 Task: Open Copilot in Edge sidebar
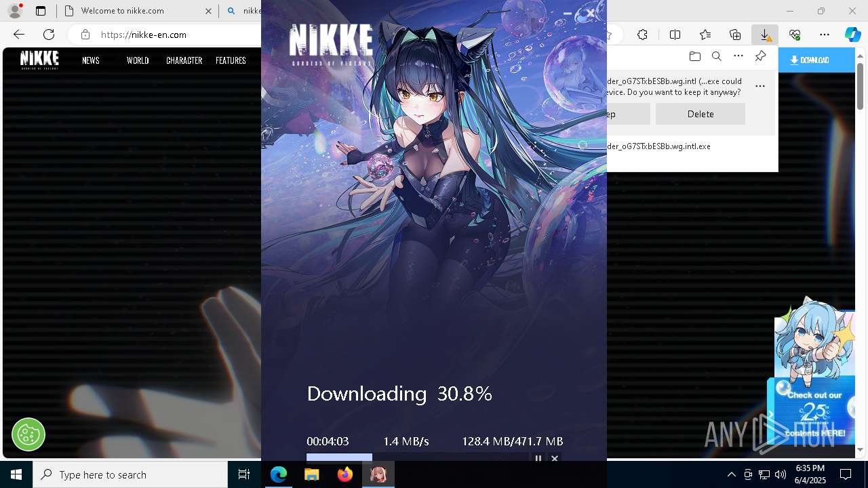853,35
